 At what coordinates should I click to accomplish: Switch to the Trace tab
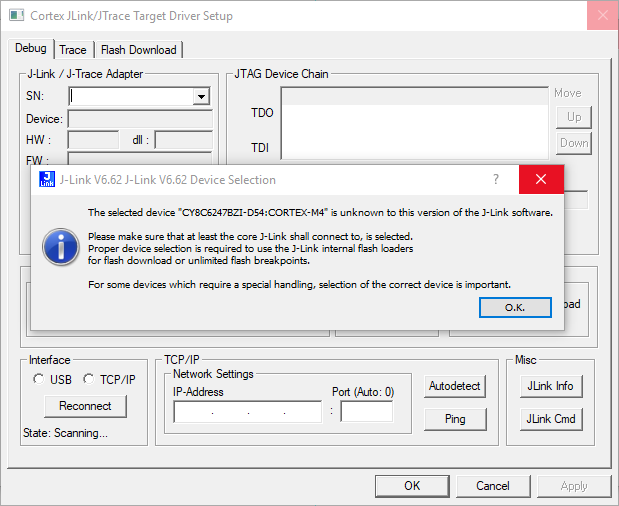pyautogui.click(x=73, y=50)
